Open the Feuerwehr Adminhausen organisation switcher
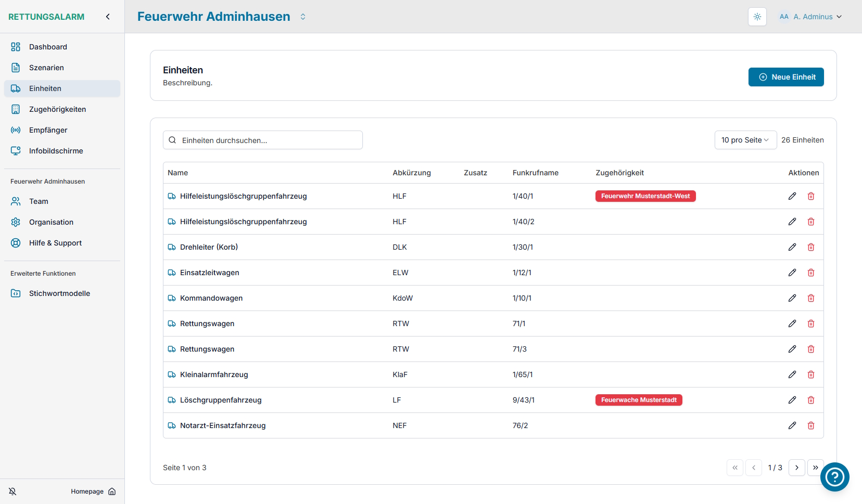Screen dimensions: 862x504 point(303,17)
